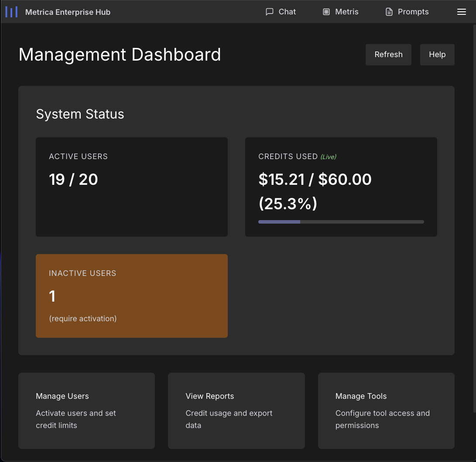This screenshot has width=476, height=462.
Task: Click the green Live indicator label
Action: coord(329,157)
